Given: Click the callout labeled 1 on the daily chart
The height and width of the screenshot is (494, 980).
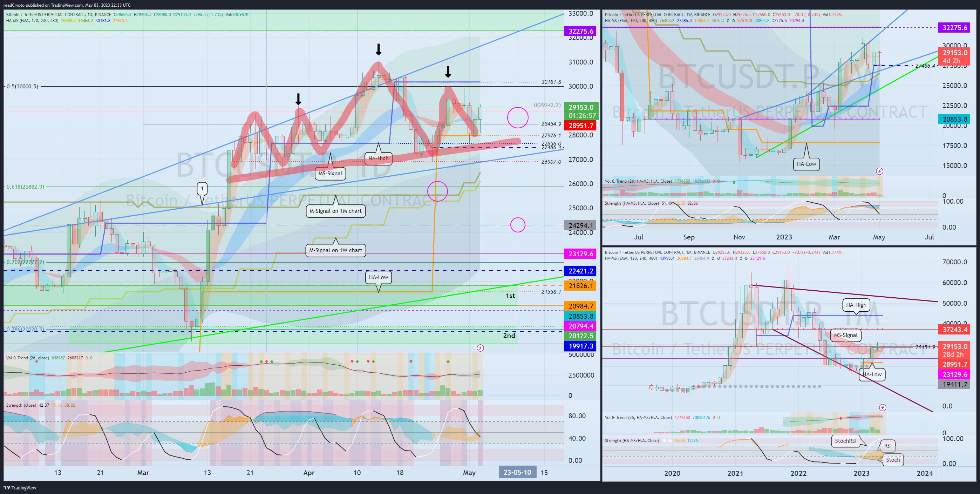Looking at the screenshot, I should 202,188.
